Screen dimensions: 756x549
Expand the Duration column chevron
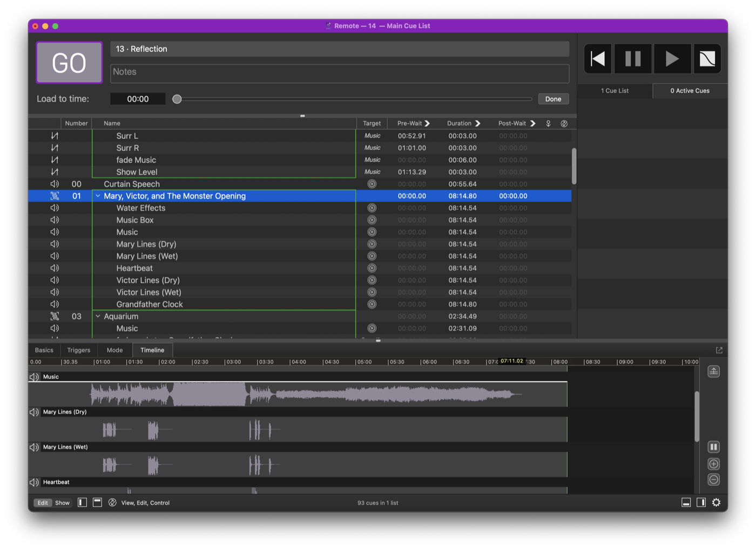point(478,123)
